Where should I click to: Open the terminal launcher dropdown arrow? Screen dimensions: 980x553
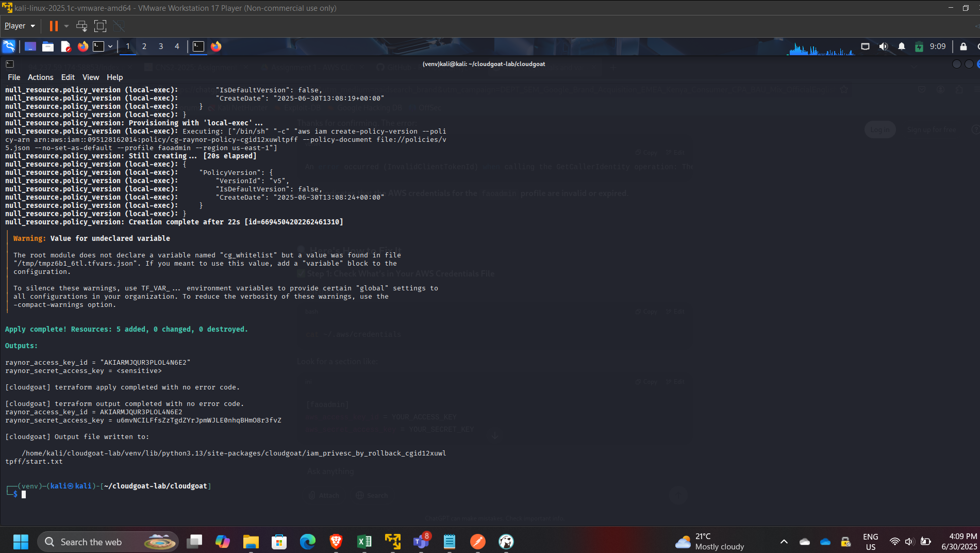click(x=110, y=46)
